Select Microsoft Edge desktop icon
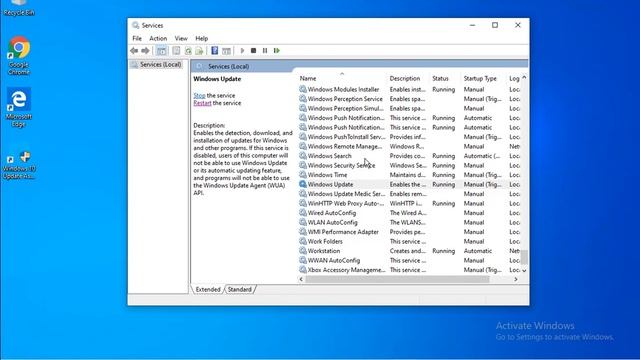 19,107
